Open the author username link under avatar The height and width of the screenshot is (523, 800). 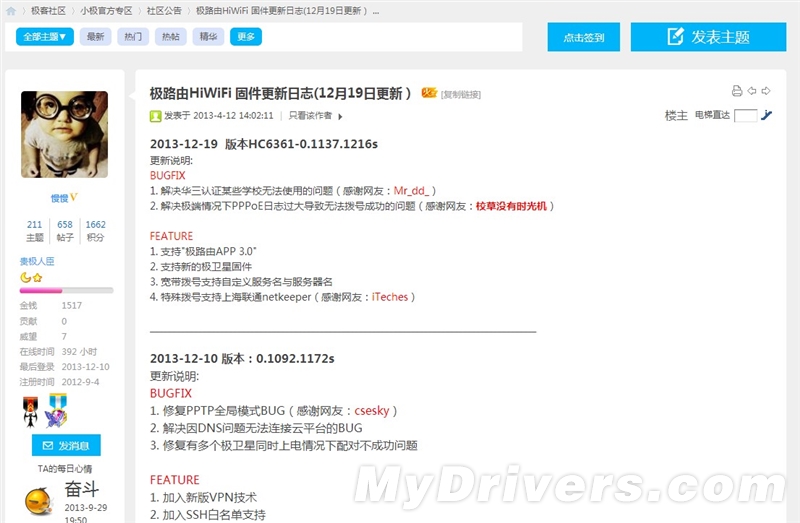tap(60, 198)
